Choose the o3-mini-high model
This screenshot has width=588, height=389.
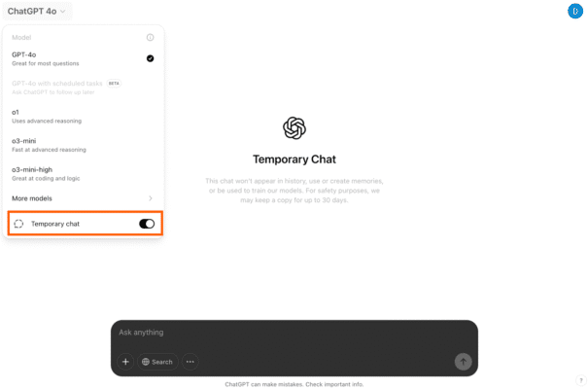point(83,174)
